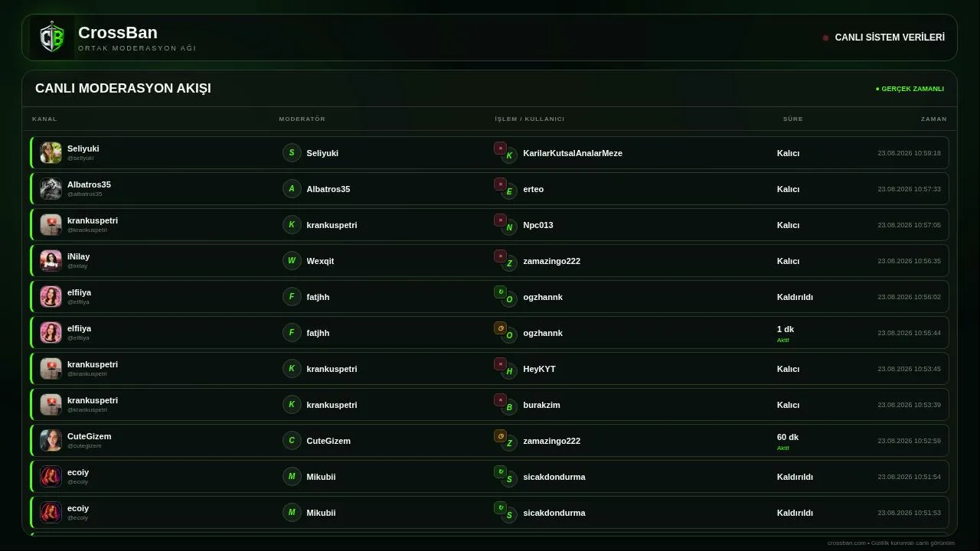Open the iNilay channel name
The width and height of the screenshot is (980, 551).
click(x=78, y=256)
